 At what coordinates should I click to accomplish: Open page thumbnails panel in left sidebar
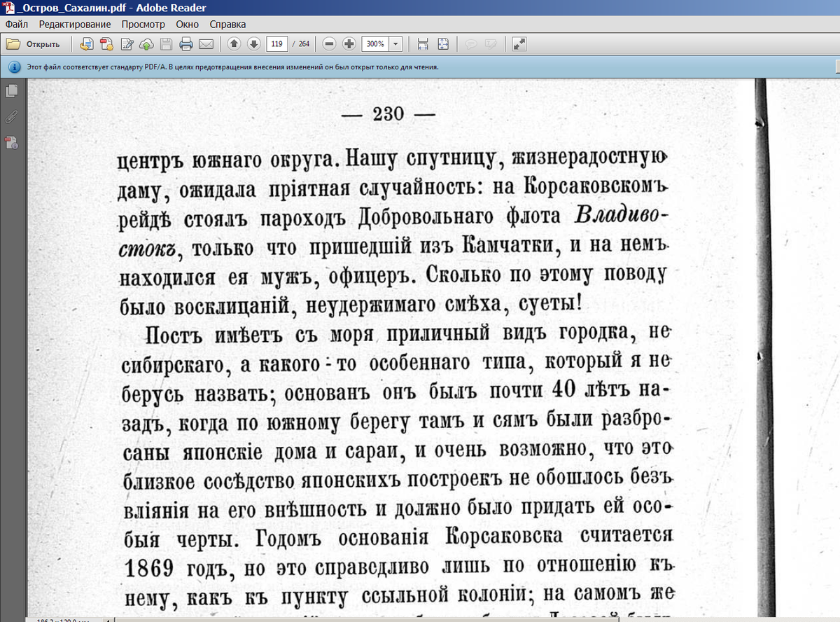[x=11, y=90]
